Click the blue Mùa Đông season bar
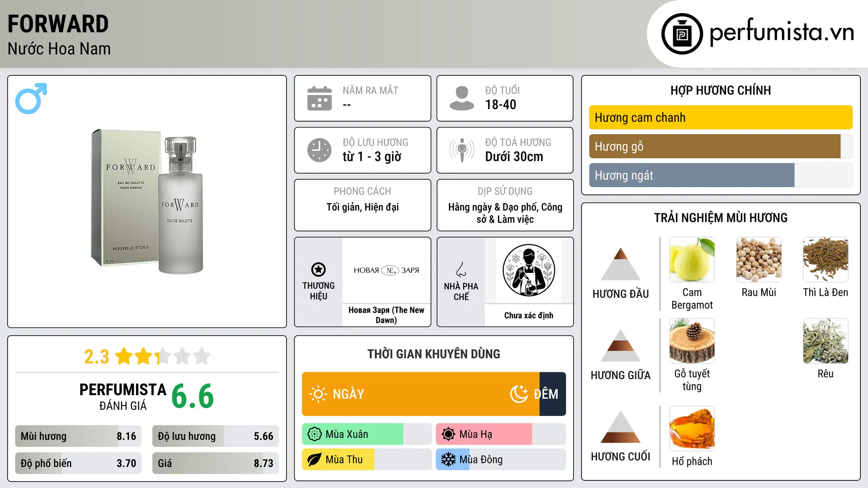 (453, 460)
